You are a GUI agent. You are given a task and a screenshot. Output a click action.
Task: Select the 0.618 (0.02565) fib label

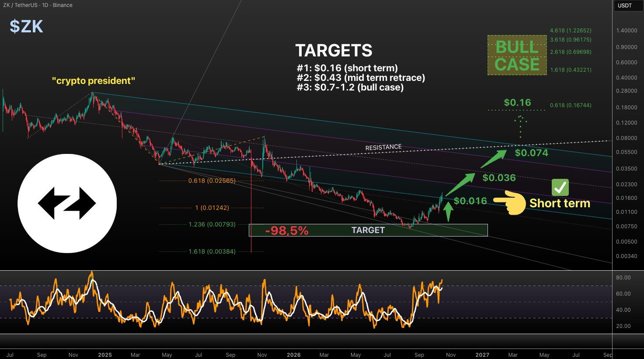(212, 181)
